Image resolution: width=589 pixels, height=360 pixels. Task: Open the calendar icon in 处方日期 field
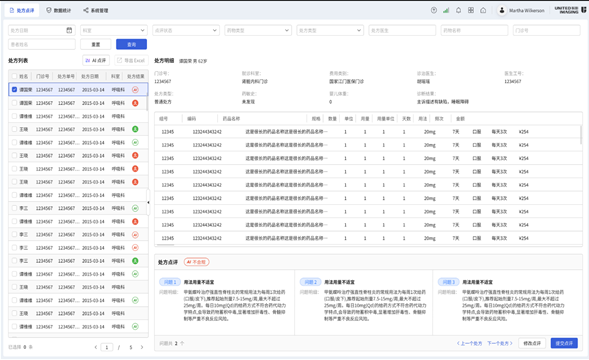click(x=69, y=30)
